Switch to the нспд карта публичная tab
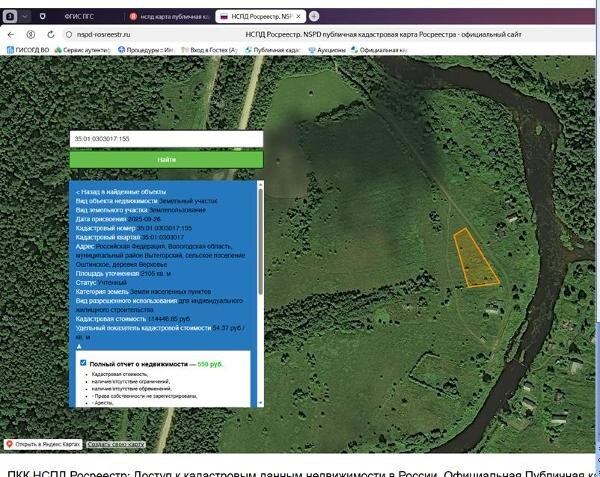Screen dimensions: 600x477 pos(170,16)
